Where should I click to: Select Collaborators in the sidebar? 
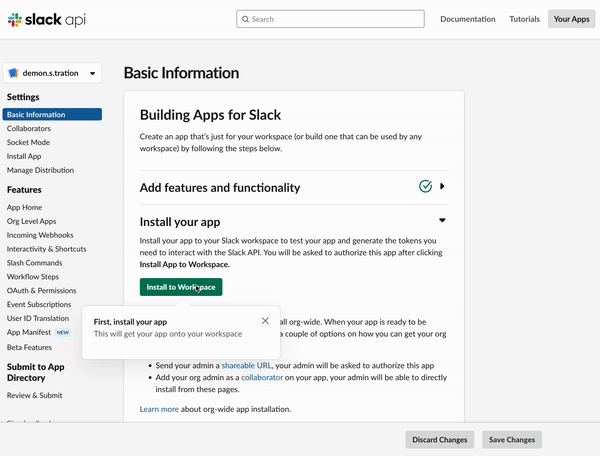(29, 129)
